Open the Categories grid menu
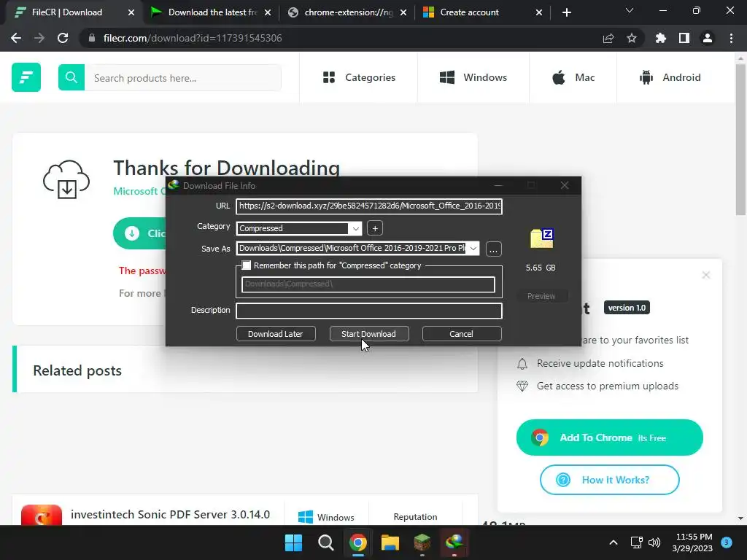The width and height of the screenshot is (747, 560). 359,77
